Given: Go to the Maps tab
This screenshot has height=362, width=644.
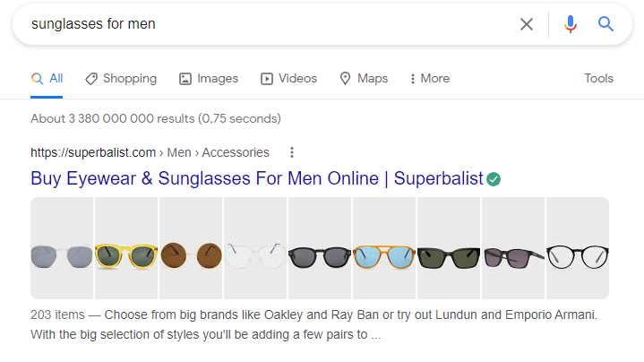Looking at the screenshot, I should (364, 79).
